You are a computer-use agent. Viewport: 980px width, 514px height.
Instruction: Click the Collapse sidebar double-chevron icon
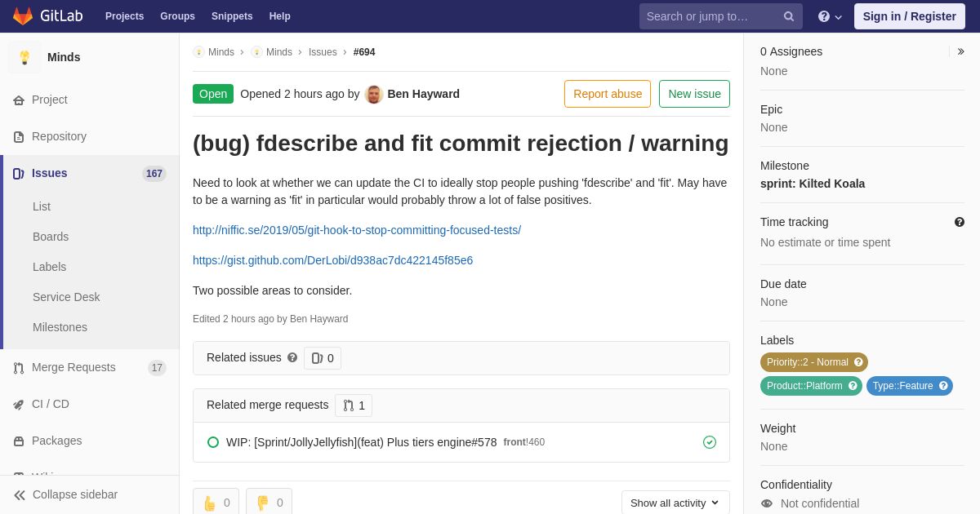coord(19,495)
